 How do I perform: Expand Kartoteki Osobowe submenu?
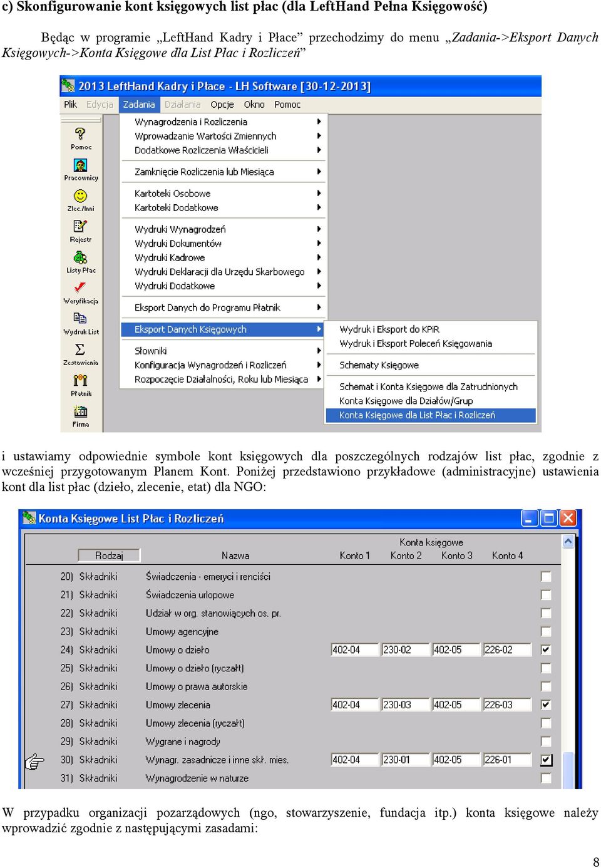pos(221,193)
